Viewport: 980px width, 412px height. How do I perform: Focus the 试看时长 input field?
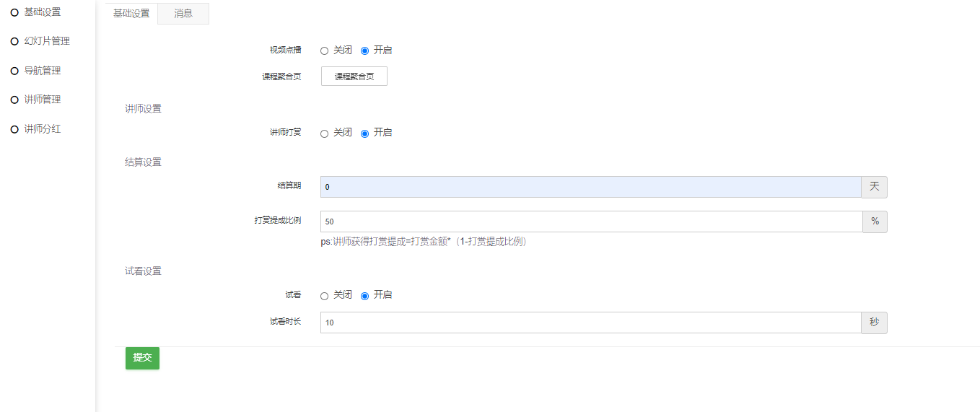coord(591,323)
